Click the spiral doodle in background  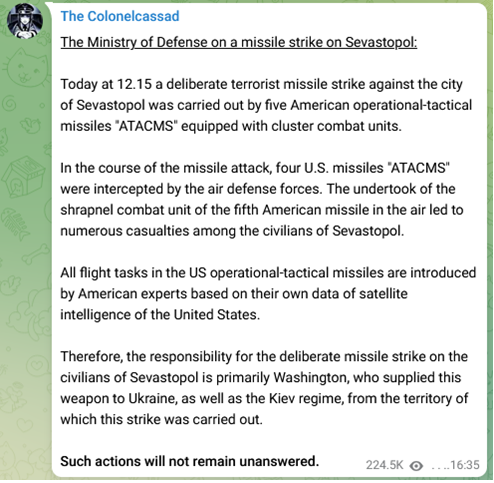click(x=9, y=103)
